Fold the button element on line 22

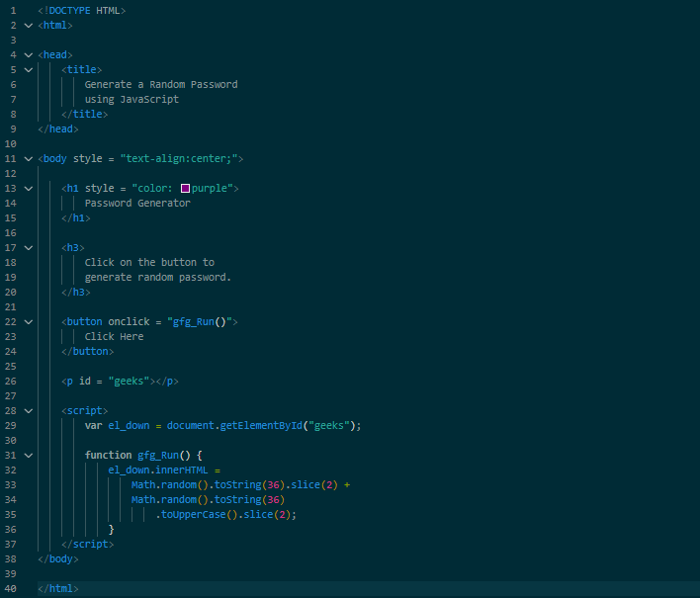(29, 322)
